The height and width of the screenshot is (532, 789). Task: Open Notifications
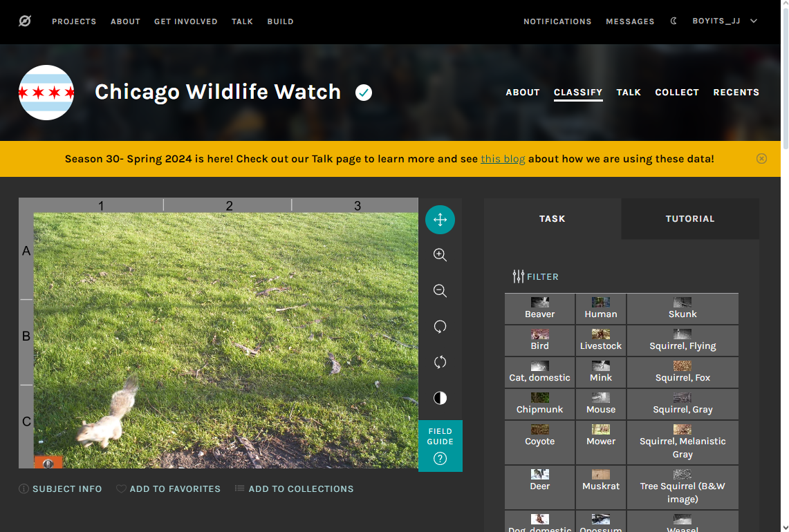tap(557, 21)
